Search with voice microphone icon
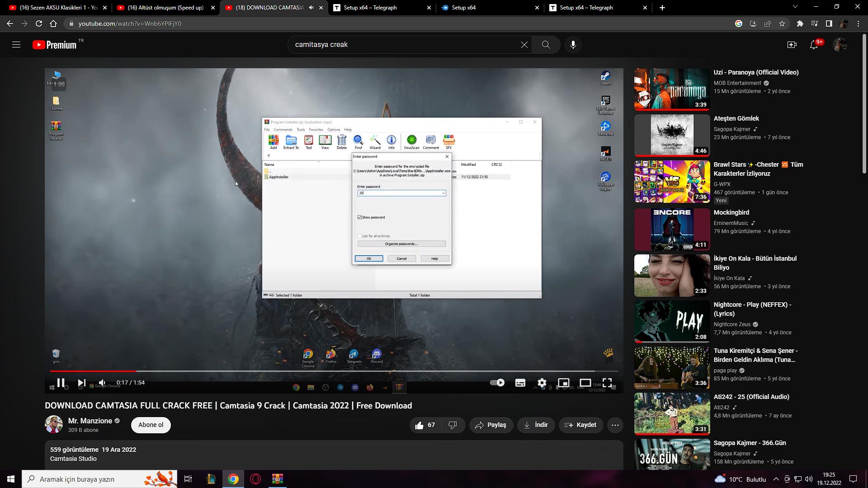 (x=573, y=45)
